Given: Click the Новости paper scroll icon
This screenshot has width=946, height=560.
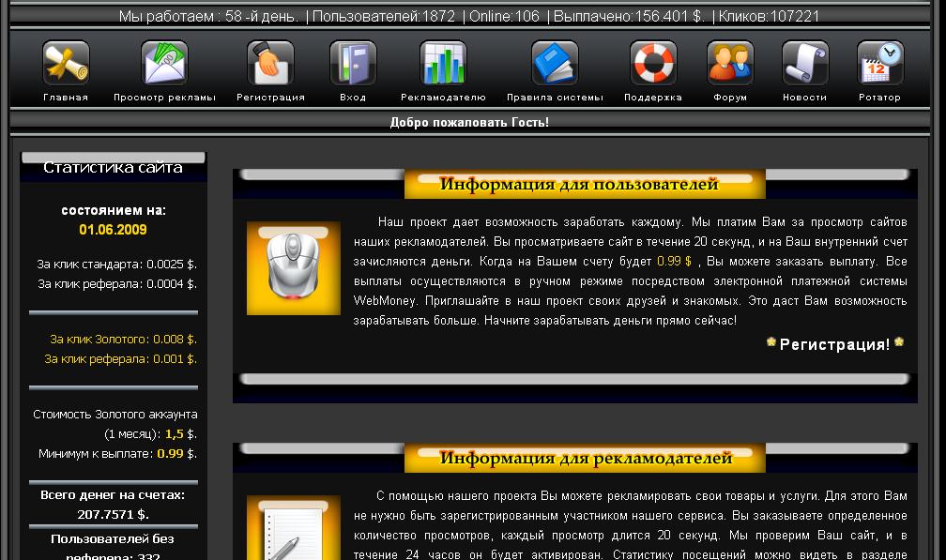Looking at the screenshot, I should [805, 63].
